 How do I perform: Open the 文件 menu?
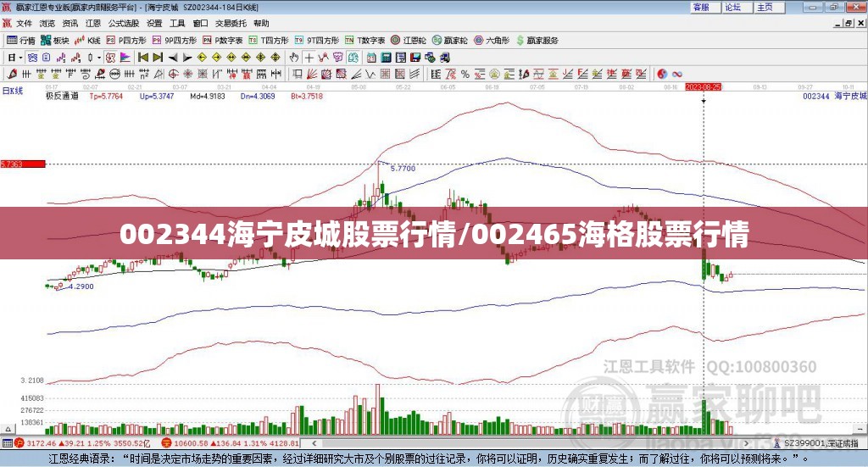tap(24, 23)
